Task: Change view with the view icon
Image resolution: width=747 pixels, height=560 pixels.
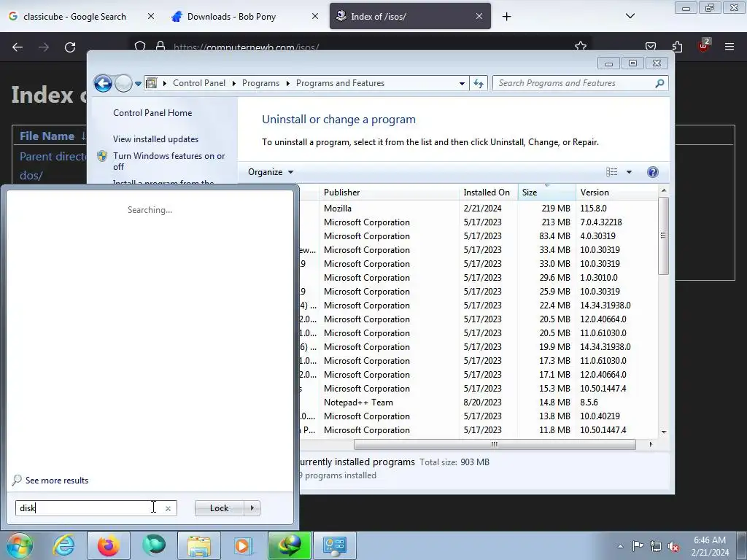Action: pos(612,172)
